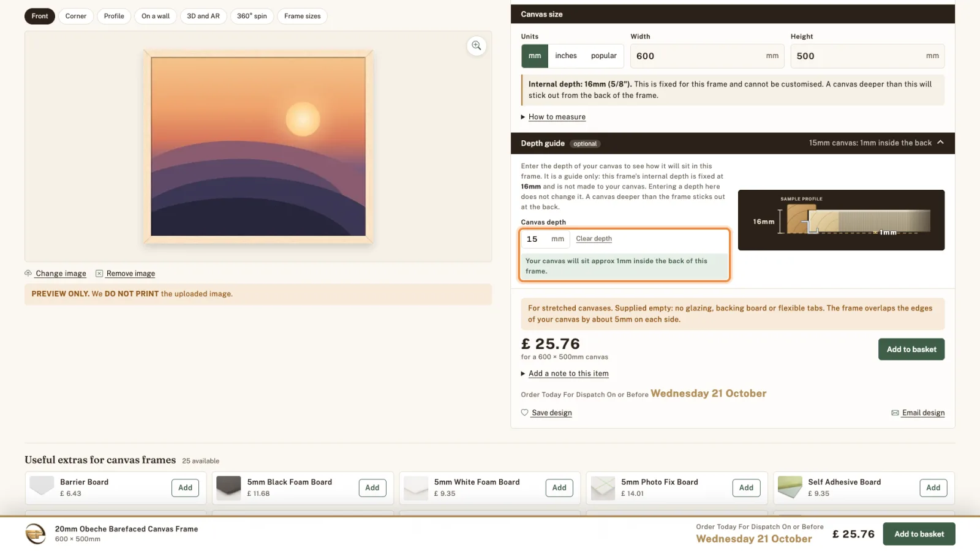
Task: Switch to the Corner view tab
Action: [76, 16]
